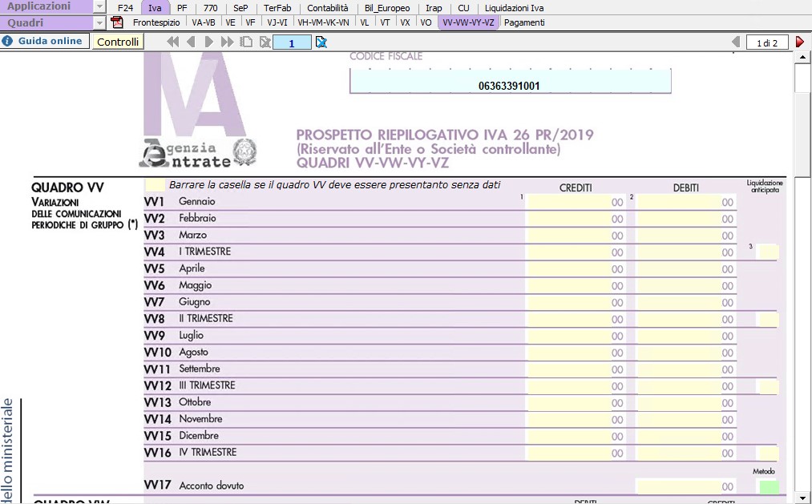Open the VX quadro tab
Image resolution: width=812 pixels, height=504 pixels.
[406, 22]
